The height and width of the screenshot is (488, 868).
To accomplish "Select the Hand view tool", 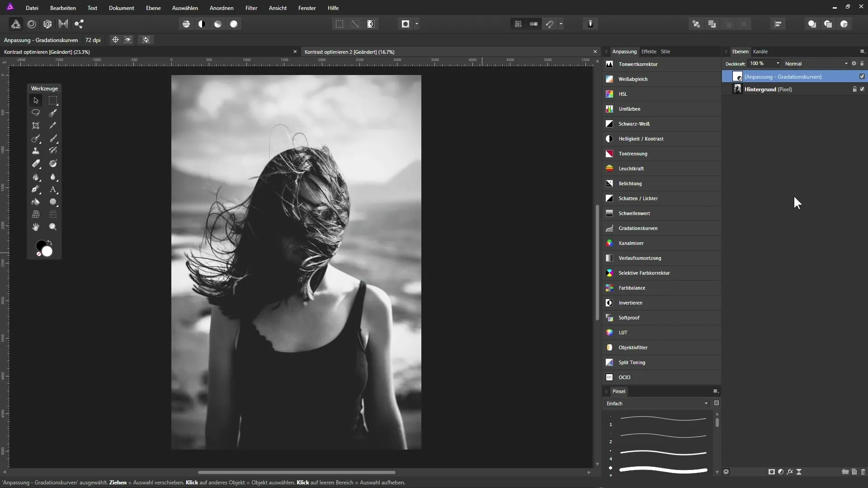I will (x=36, y=227).
